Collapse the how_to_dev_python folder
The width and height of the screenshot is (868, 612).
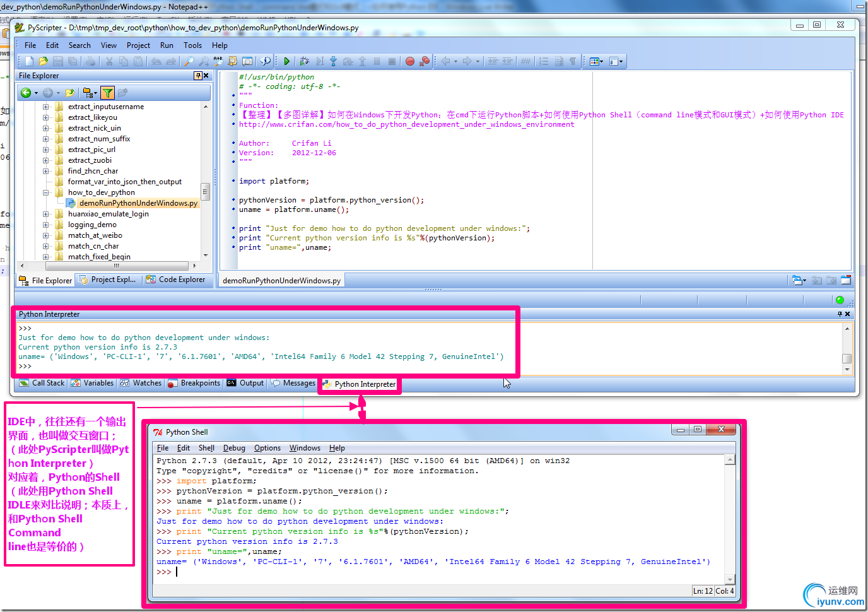pyautogui.click(x=46, y=192)
